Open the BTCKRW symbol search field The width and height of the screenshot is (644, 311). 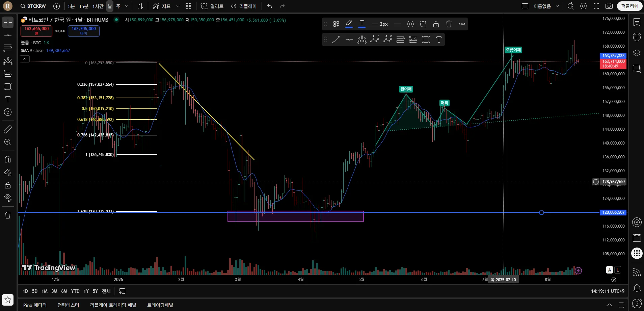click(33, 6)
